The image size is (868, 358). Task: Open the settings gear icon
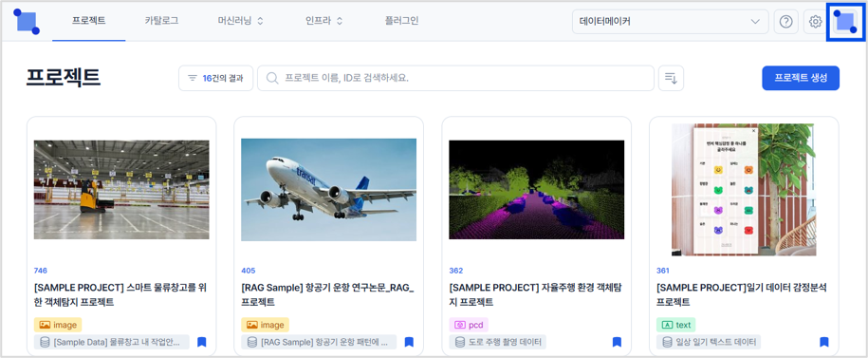pyautogui.click(x=815, y=22)
